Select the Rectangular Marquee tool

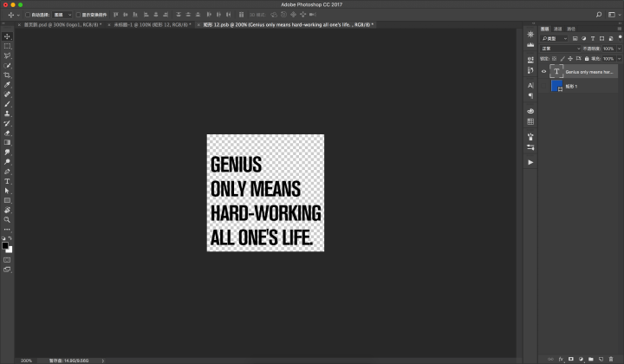tap(7, 46)
